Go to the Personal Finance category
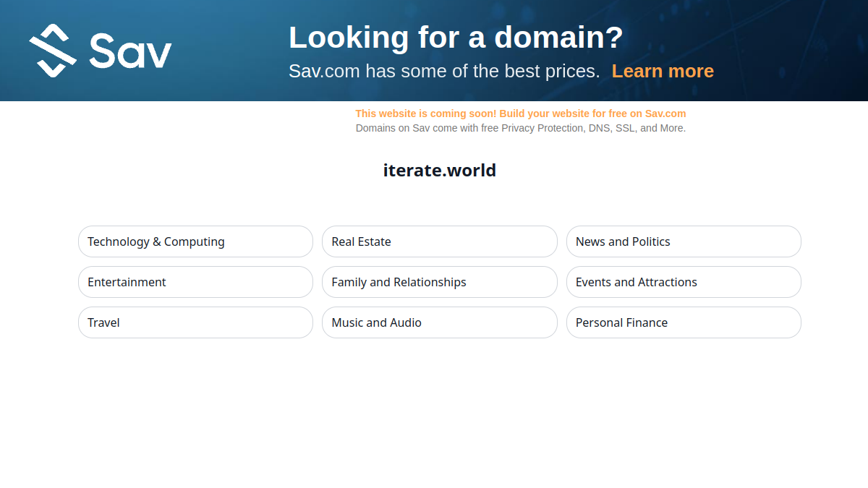This screenshot has width=868, height=488. (684, 322)
